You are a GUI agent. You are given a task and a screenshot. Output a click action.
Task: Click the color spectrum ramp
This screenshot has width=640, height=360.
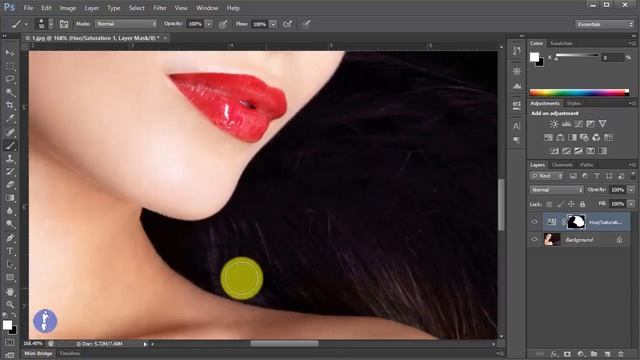pyautogui.click(x=579, y=93)
